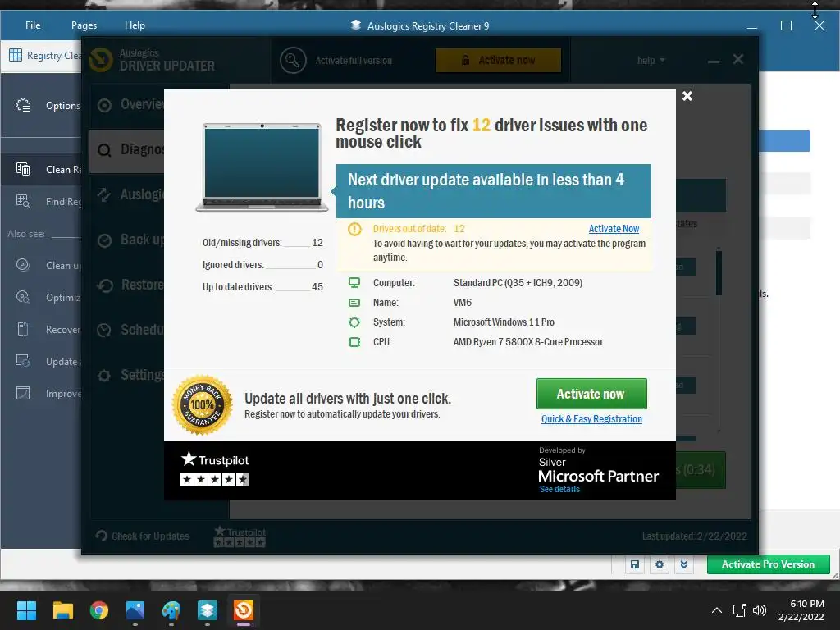The image size is (840, 630).
Task: Open Quick & Easy Registration link
Action: click(591, 419)
